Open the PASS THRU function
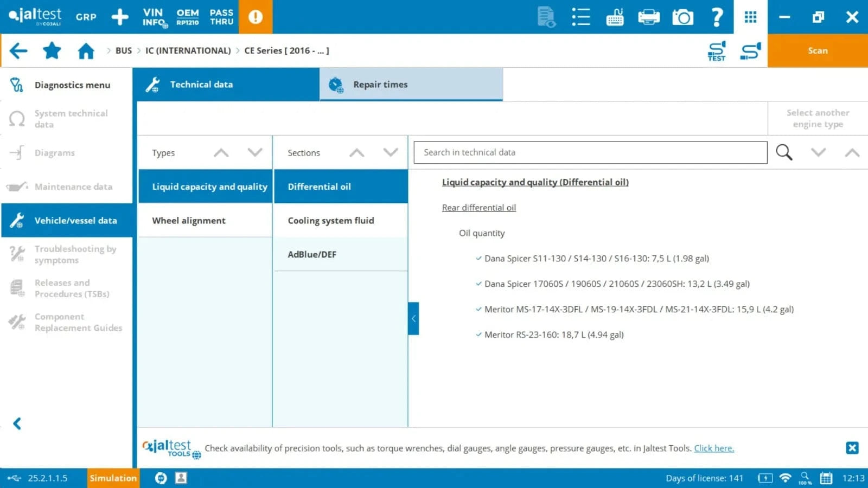Viewport: 868px width, 488px height. tap(221, 17)
